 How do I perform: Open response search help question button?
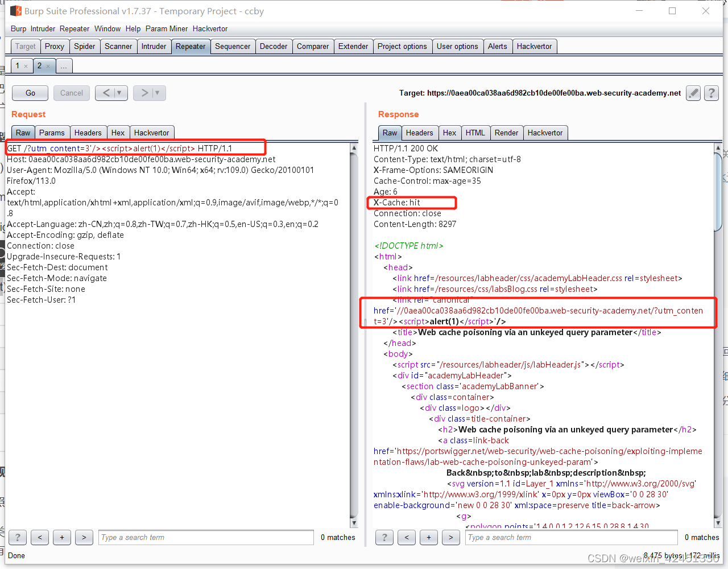[384, 537]
